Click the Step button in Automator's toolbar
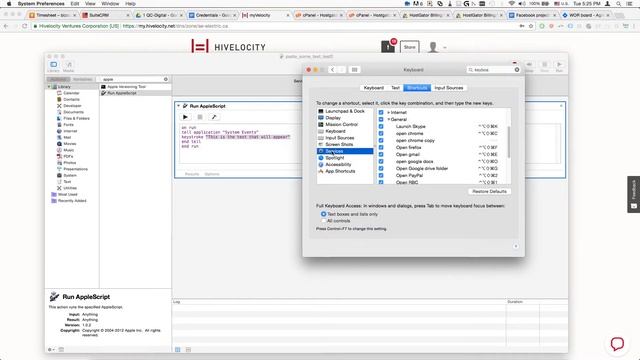The image size is (640, 360). click(529, 64)
